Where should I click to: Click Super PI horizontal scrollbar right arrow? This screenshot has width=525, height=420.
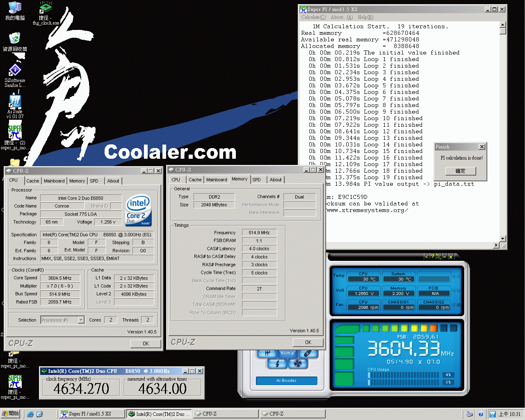[496, 245]
